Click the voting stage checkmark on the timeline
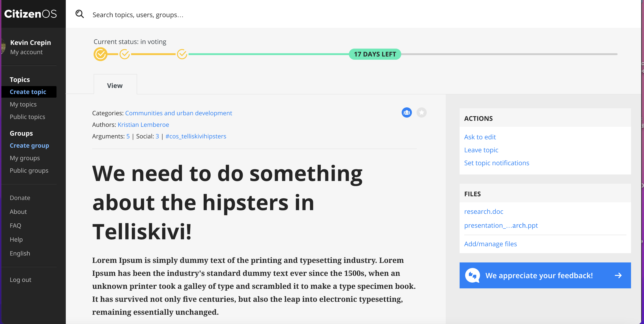This screenshot has height=324, width=644. (182, 54)
